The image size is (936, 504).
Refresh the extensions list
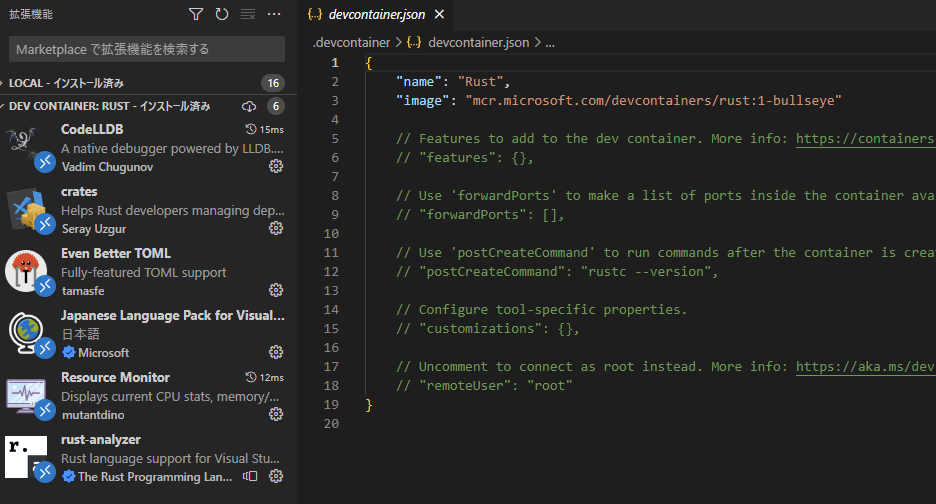(221, 14)
